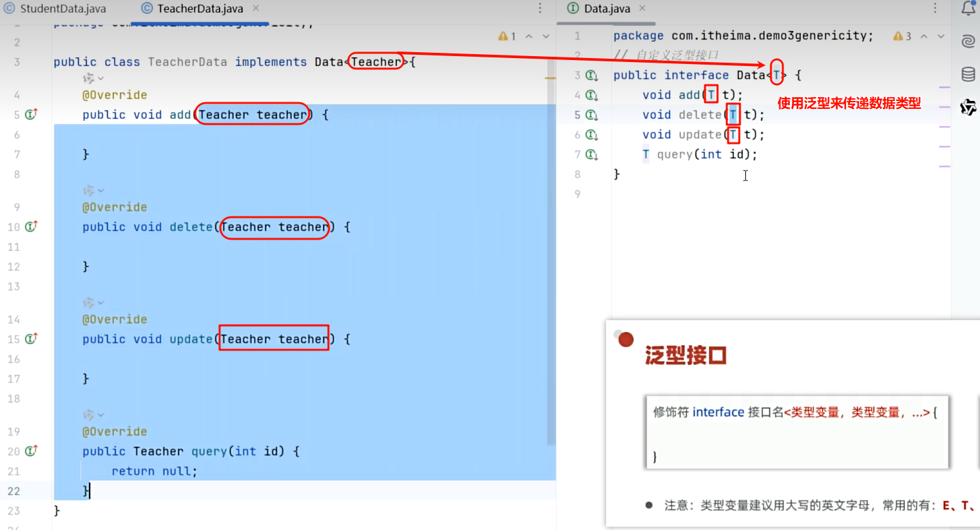
Task: Click the implemented gutter icon on Data.java line 7
Action: [592, 154]
